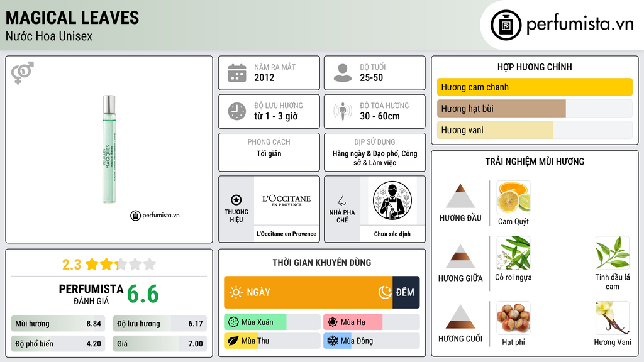644x362 pixels.
Task: Click the user rating number 2.3
Action: (72, 265)
